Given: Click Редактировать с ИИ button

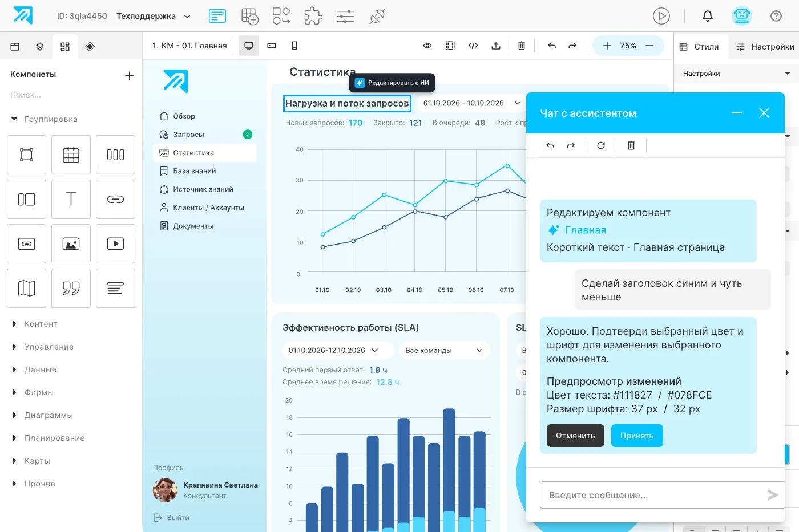Looking at the screenshot, I should [392, 83].
